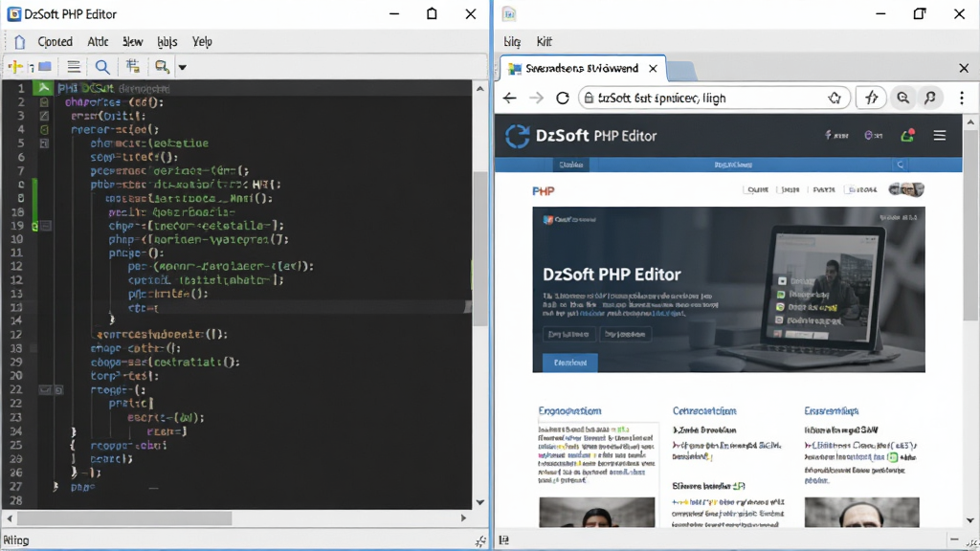Open the website hamburger menu

(x=940, y=135)
